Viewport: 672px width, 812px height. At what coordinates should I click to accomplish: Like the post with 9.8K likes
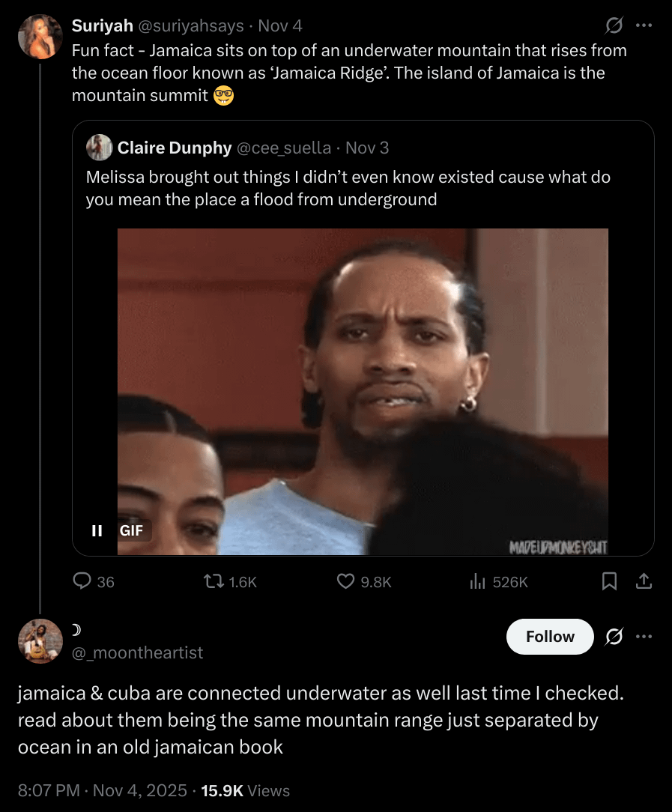click(345, 581)
